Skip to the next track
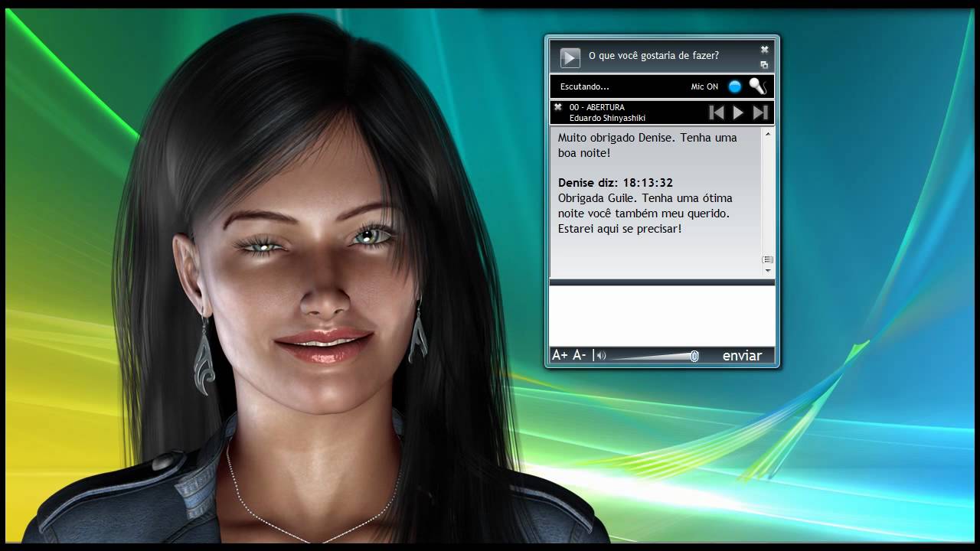Viewport: 980px width, 551px height. pos(760,112)
